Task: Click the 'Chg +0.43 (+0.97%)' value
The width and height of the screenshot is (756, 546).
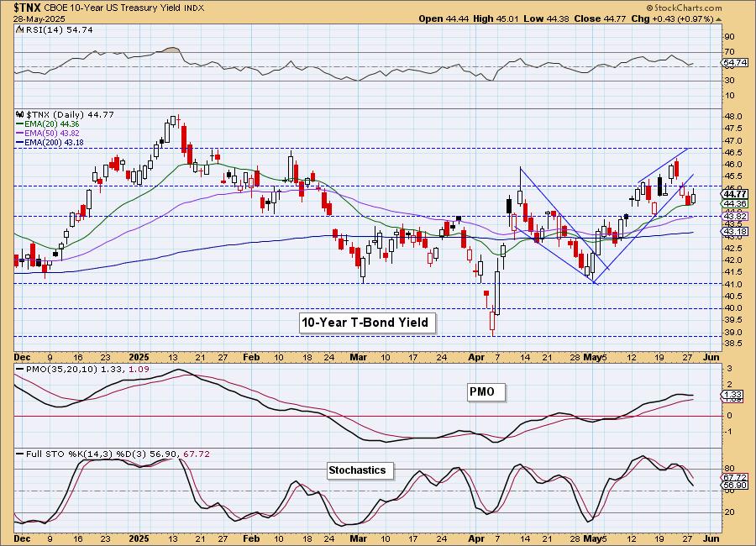Action: (672, 18)
